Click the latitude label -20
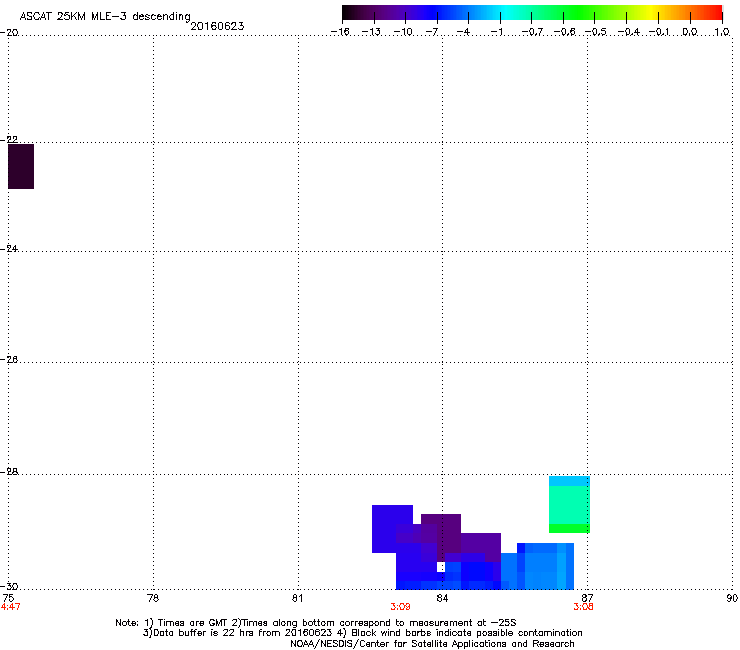The height and width of the screenshot is (650, 740). (x=9, y=32)
